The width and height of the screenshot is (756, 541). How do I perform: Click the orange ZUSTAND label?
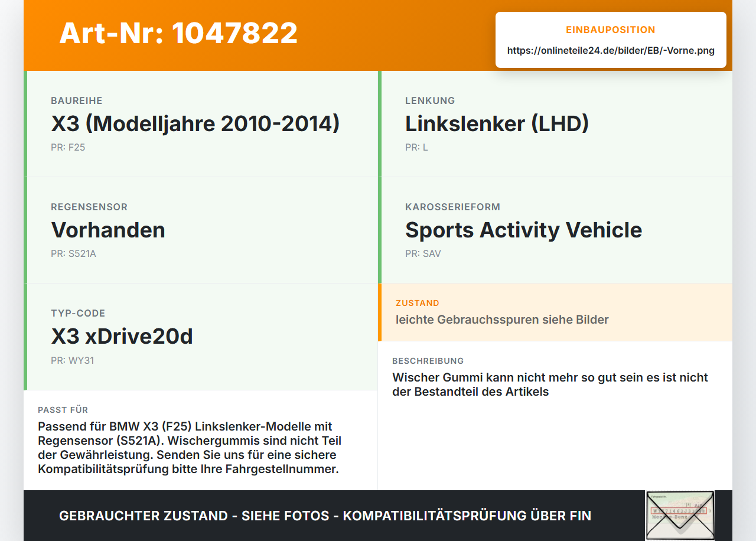point(418,303)
